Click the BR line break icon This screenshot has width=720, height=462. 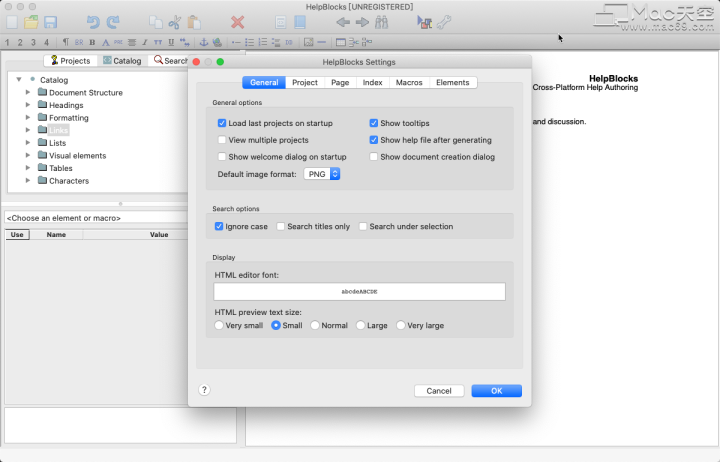[x=79, y=42]
